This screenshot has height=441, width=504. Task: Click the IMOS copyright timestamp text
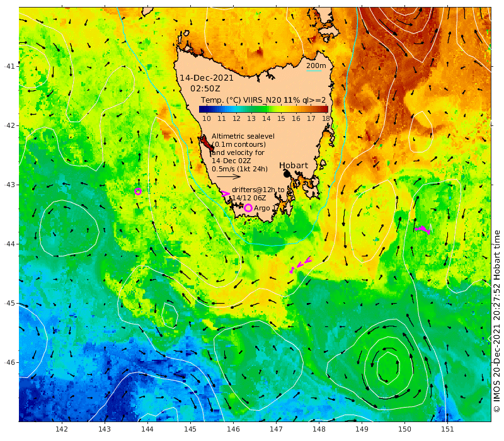[x=496, y=321]
